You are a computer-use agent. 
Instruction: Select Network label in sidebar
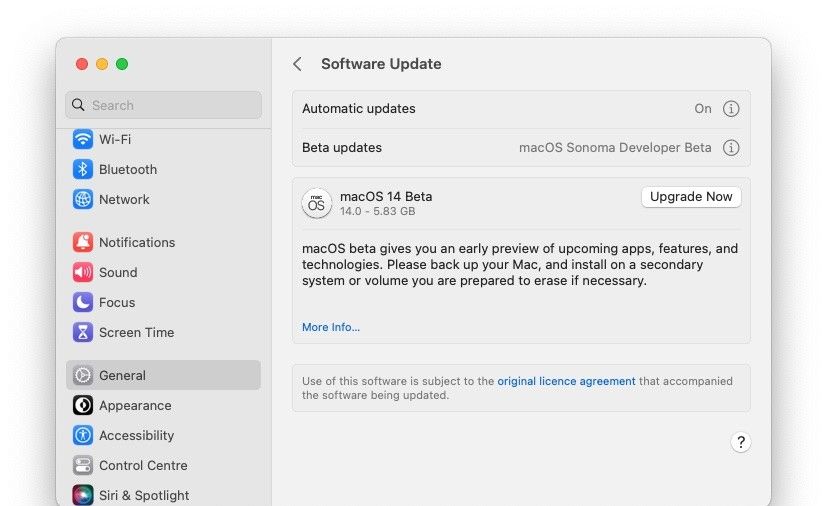tap(124, 199)
